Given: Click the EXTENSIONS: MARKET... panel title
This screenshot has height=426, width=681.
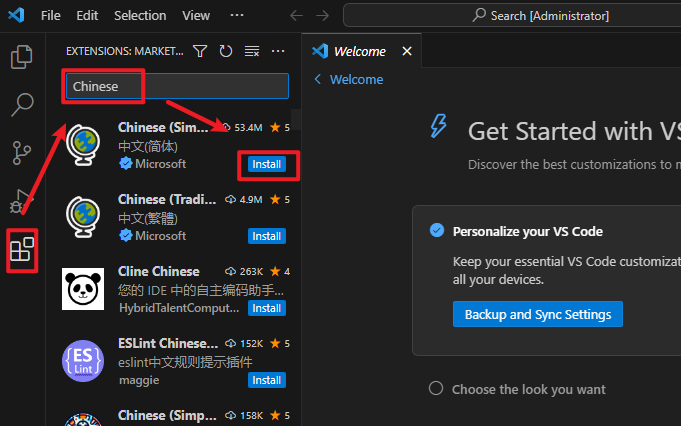Looking at the screenshot, I should click(x=125, y=51).
